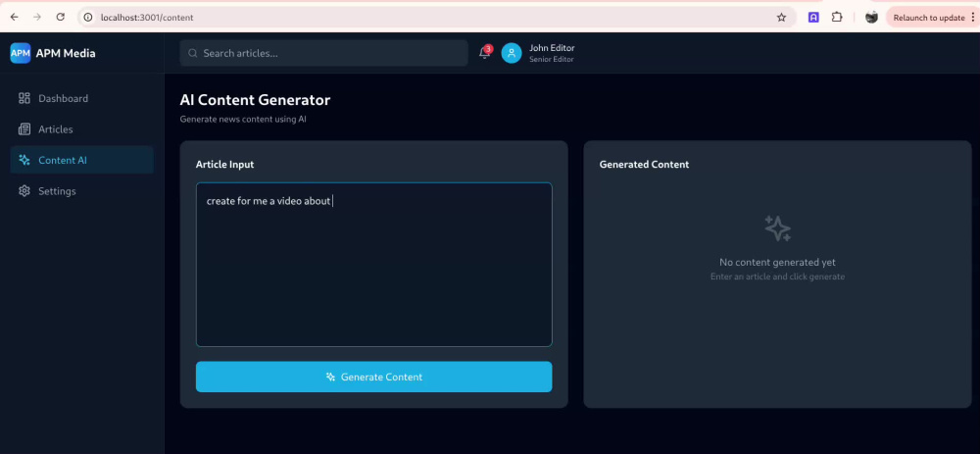
Task: Click the John Editor avatar icon
Action: (x=512, y=53)
